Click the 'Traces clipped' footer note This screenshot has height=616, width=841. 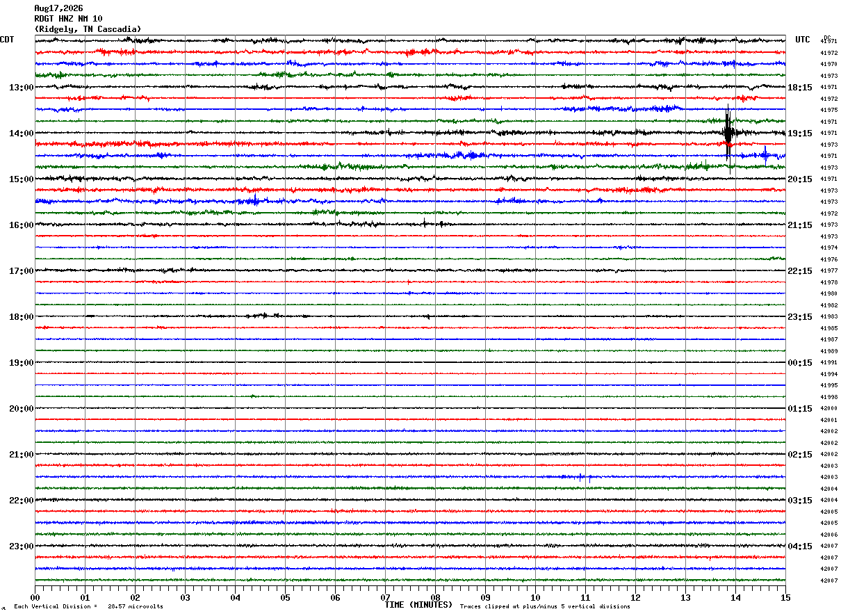click(x=545, y=607)
